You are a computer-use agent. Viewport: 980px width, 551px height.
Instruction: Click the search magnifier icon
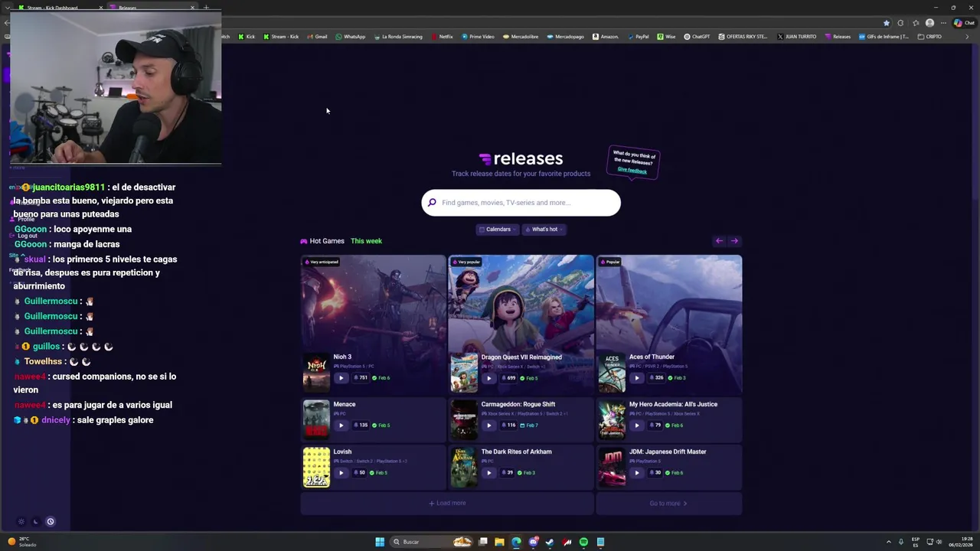click(x=432, y=203)
